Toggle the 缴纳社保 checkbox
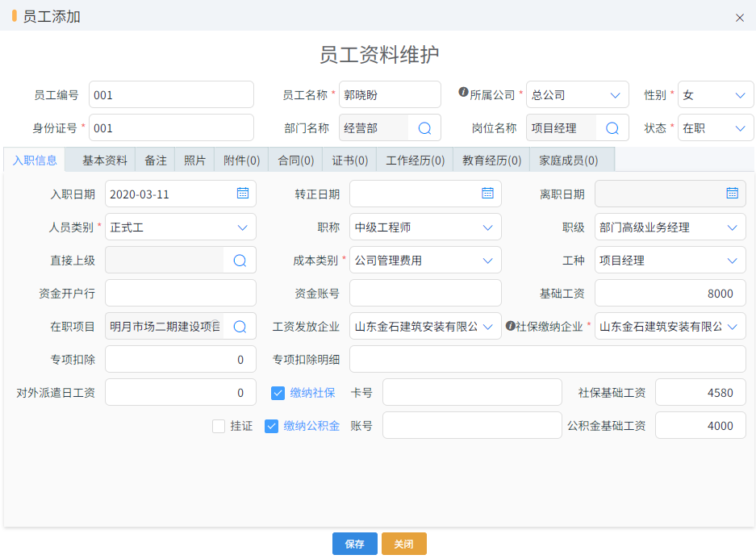Viewport: 756px width, 559px height. point(278,393)
